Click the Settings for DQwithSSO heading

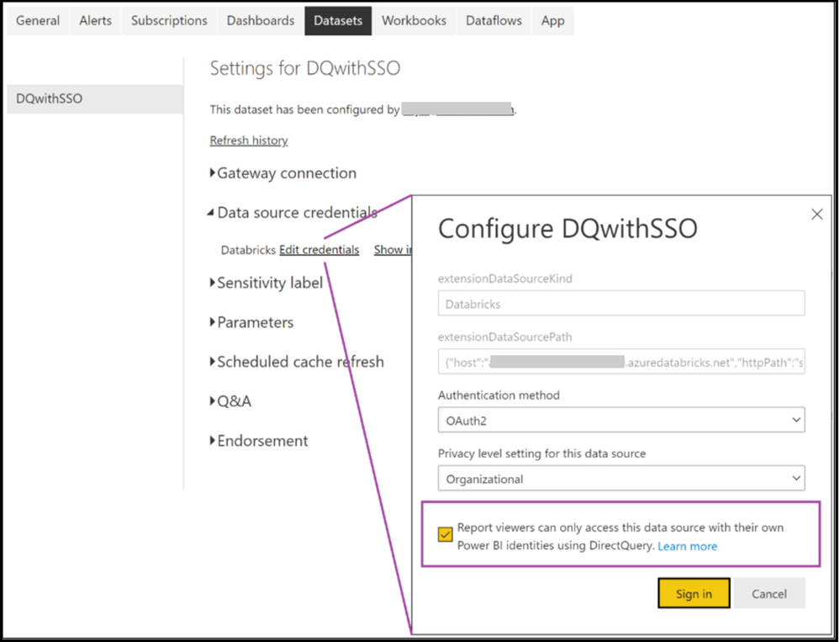[x=305, y=69]
